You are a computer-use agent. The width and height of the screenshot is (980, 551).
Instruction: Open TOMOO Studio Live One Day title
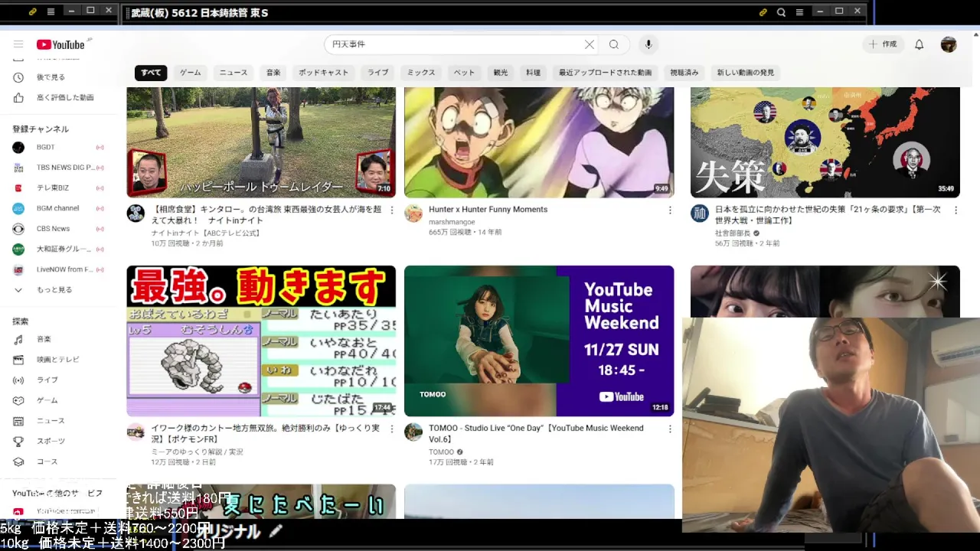coord(536,434)
